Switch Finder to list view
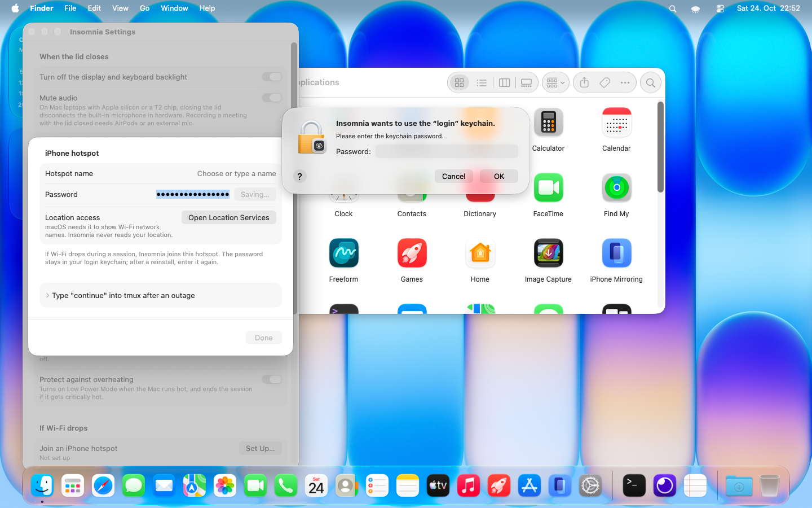This screenshot has width=812, height=508. 482,83
